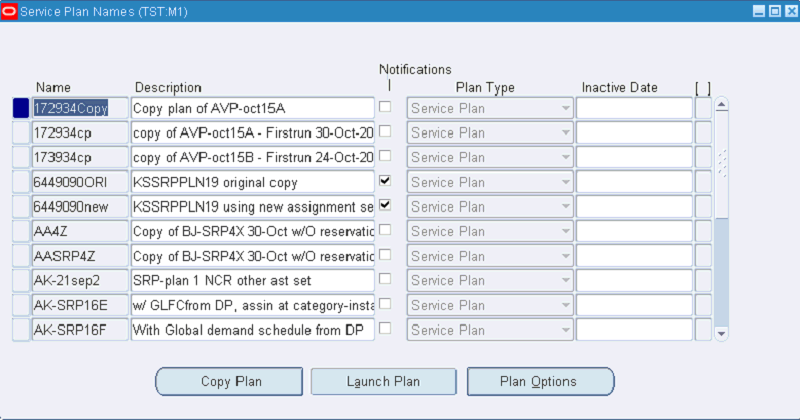Click Inactive Date field for AK-SRP16F
The image size is (800, 420).
(634, 330)
